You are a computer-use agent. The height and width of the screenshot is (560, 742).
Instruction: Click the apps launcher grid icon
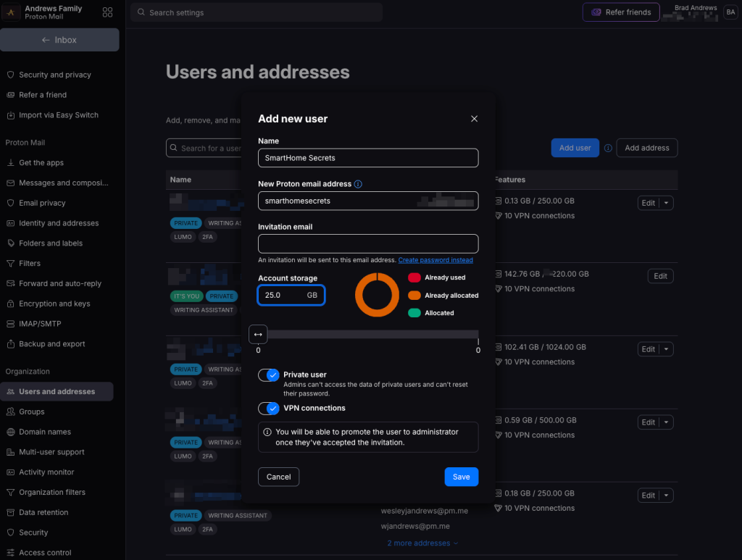click(x=107, y=12)
